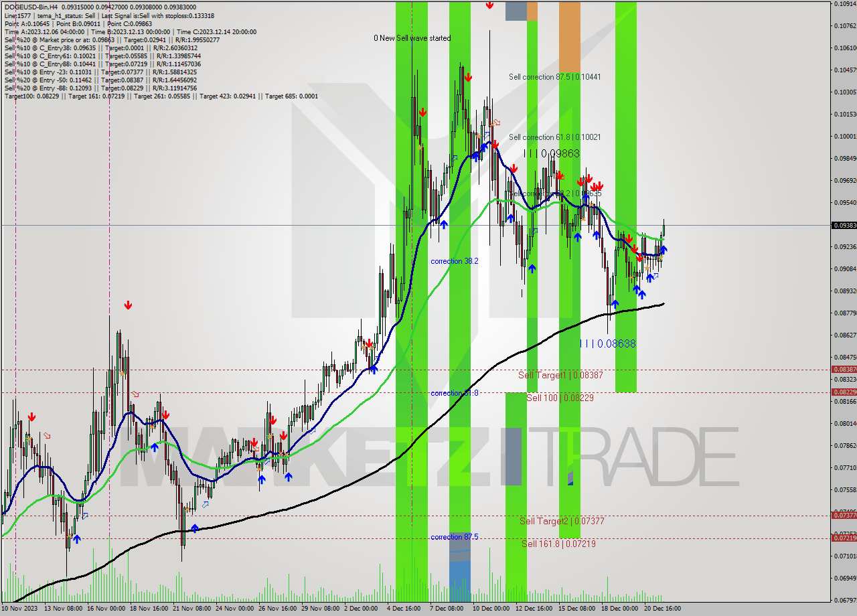Viewport: 857px width, 616px height.
Task: Click the '12 Dec 16:00' date label
Action: [x=534, y=609]
